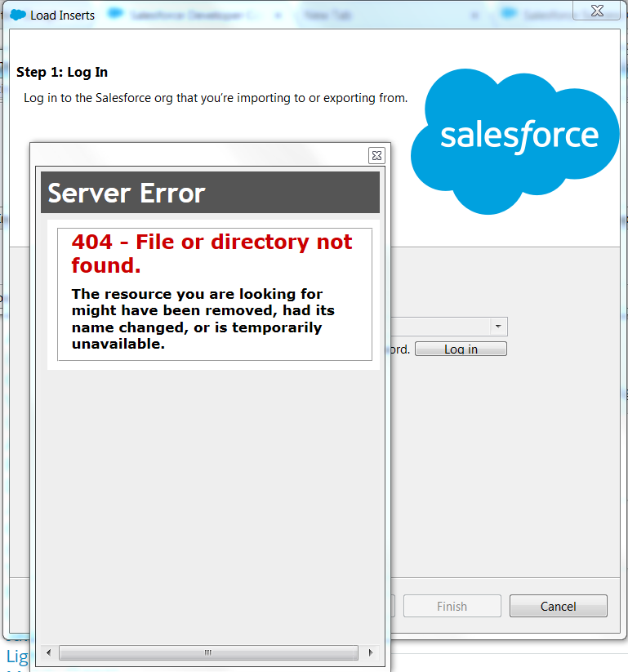Click the large Salesforce logo

pos(516,140)
